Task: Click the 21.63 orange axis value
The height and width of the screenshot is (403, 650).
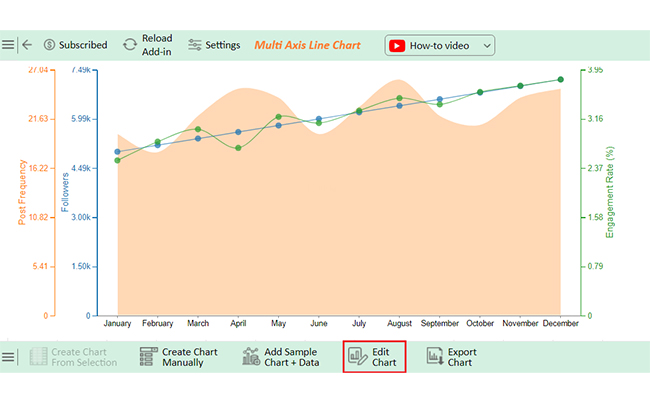Action: coord(38,119)
